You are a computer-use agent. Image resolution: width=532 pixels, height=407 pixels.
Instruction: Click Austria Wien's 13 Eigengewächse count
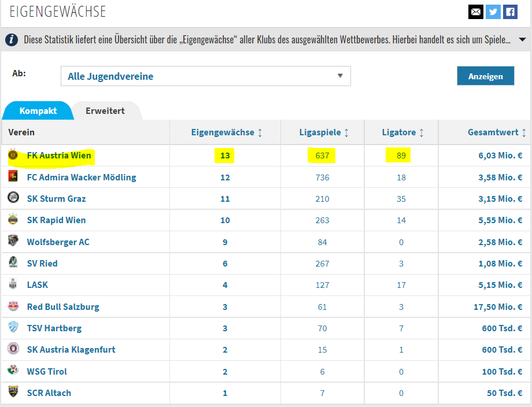coord(225,156)
